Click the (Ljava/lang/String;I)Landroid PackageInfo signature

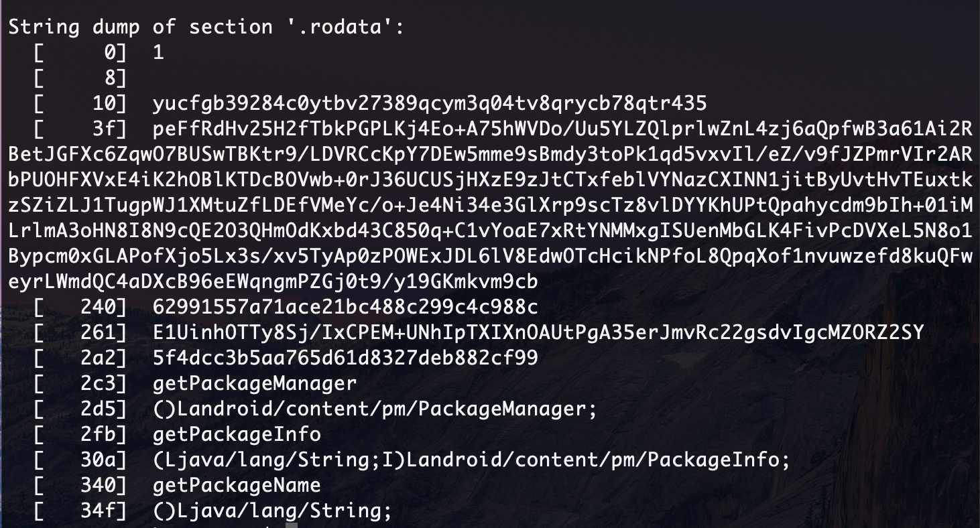click(x=472, y=460)
